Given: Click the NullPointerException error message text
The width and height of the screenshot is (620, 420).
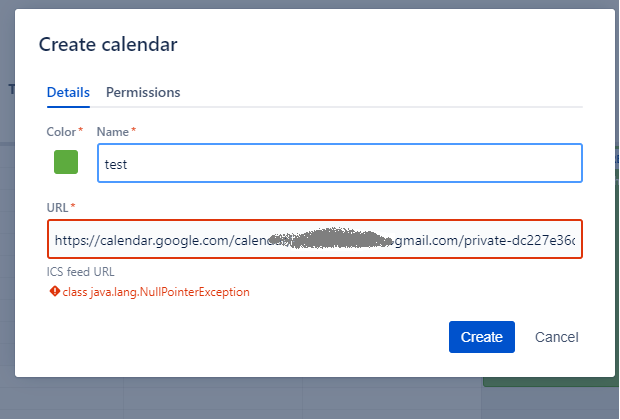Looking at the screenshot, I should tap(156, 292).
